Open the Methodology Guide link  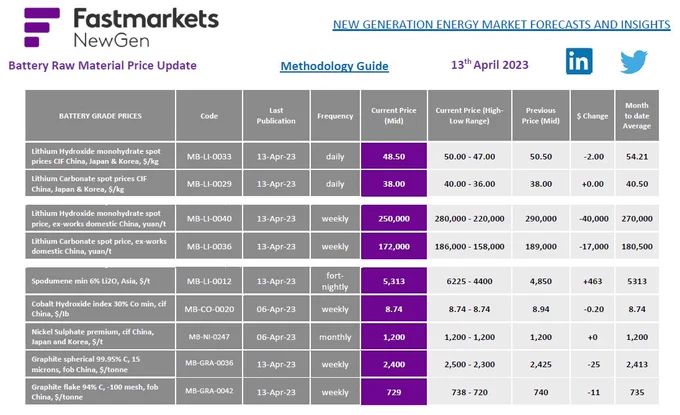point(334,66)
